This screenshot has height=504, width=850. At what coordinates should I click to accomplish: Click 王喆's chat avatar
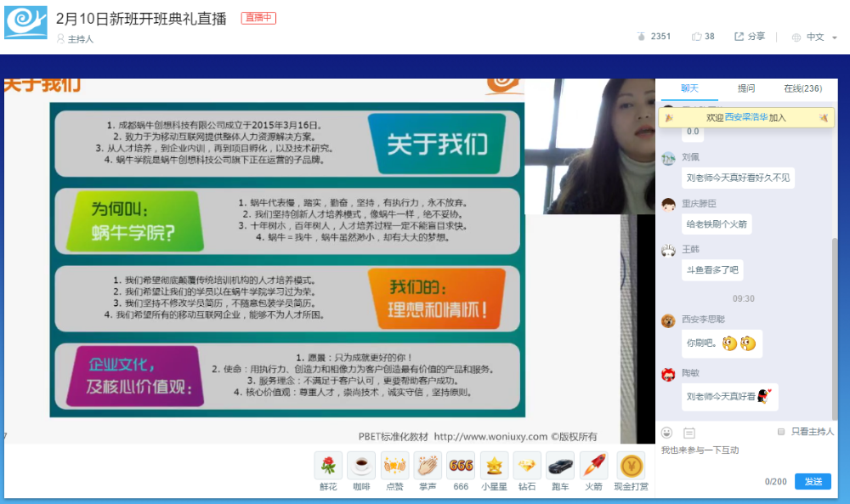click(x=668, y=251)
